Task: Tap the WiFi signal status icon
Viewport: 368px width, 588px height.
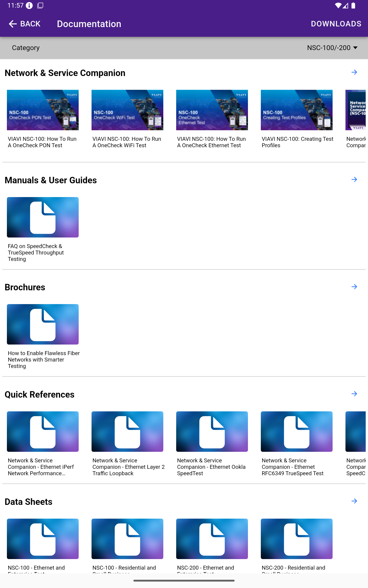Action: 338,5
